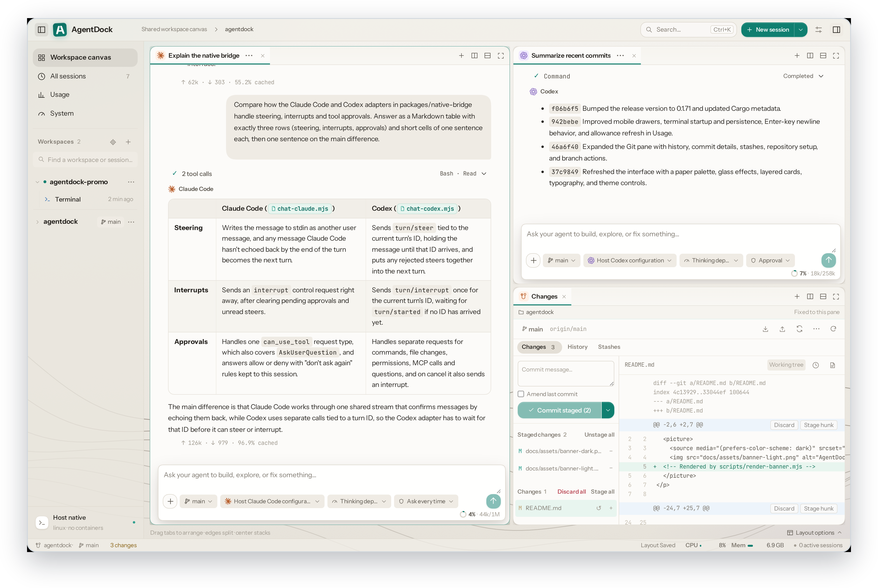Toggle the left sidebar panel icon
The width and height of the screenshot is (878, 588).
click(x=42, y=29)
